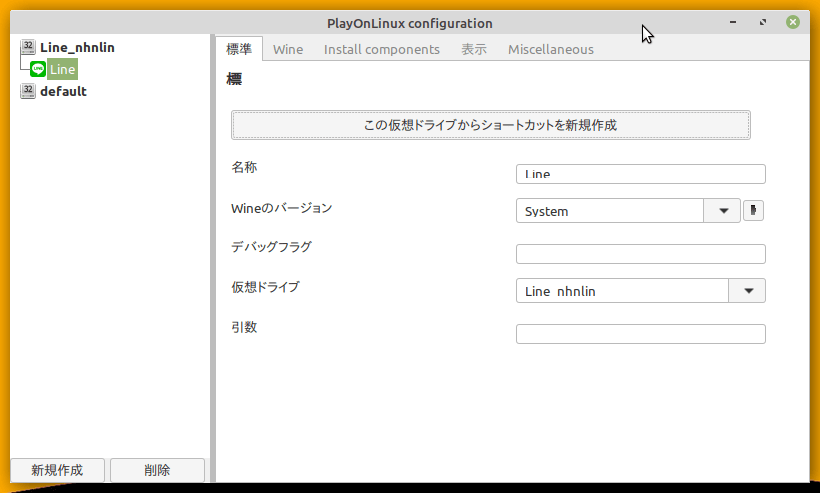
Task: Click the default 32-bit drive icon
Action: point(28,91)
